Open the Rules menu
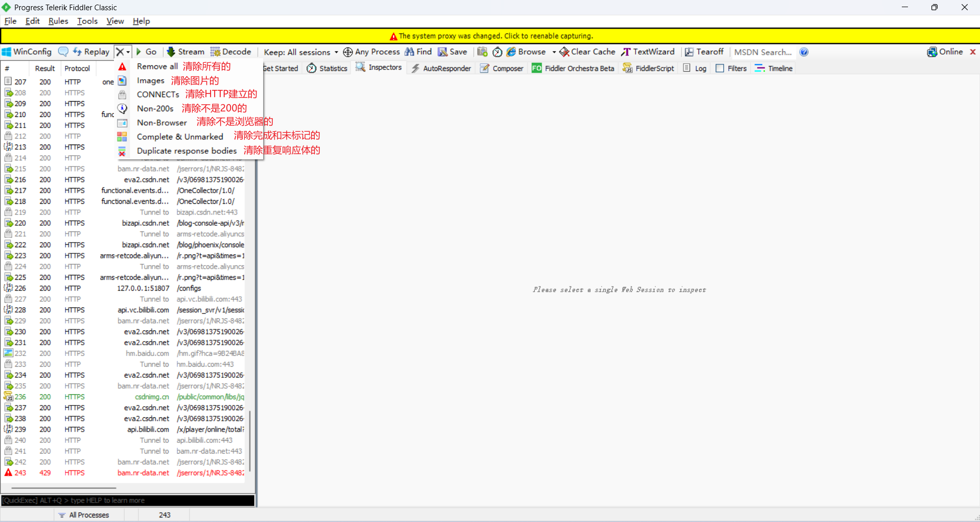Screen dimensions: 980x522 click(x=58, y=21)
